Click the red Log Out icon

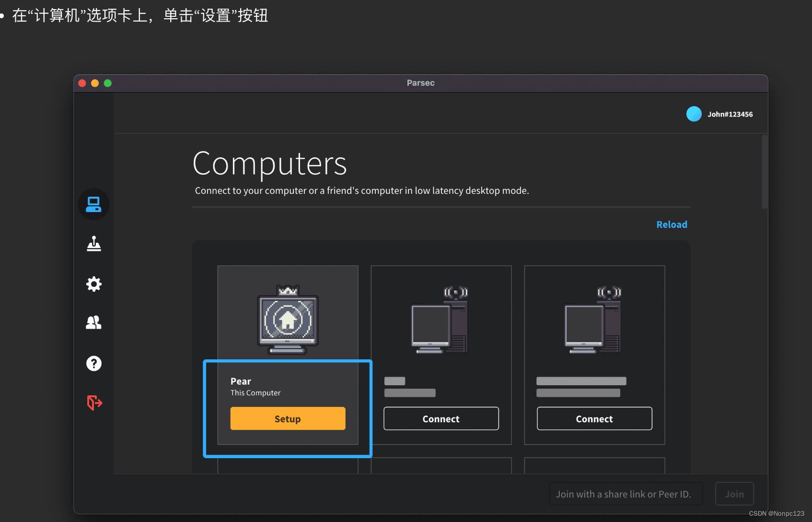94,403
